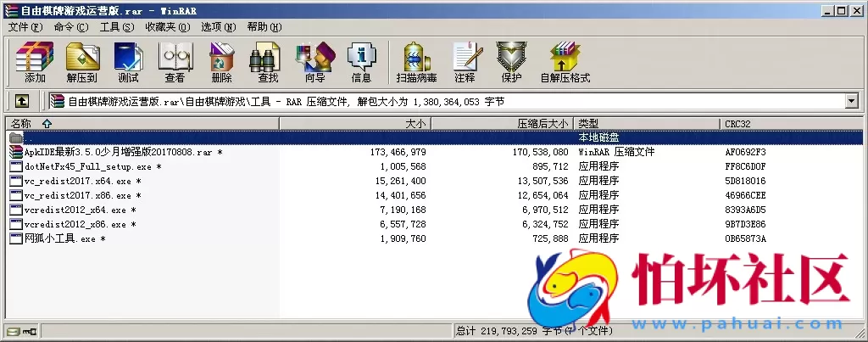868x342 pixels.
Task: Select file name vcredist2012_x86.exe
Action: pos(75,224)
